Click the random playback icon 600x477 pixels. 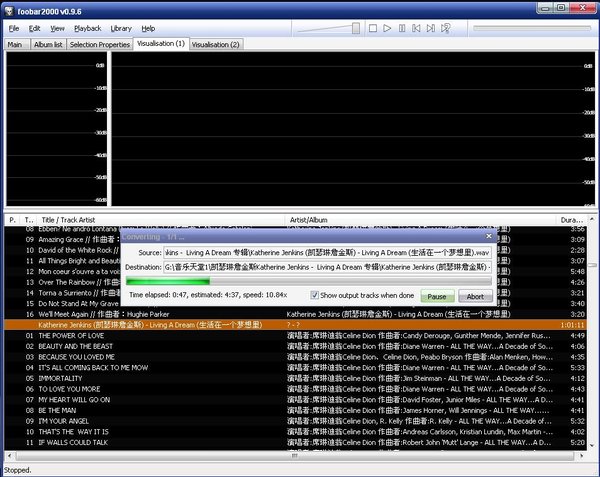click(x=445, y=28)
